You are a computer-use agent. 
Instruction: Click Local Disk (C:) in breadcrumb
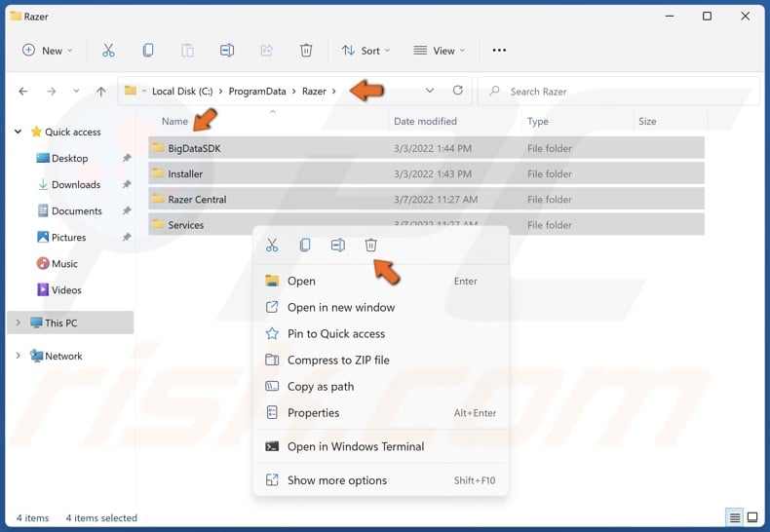(x=182, y=92)
